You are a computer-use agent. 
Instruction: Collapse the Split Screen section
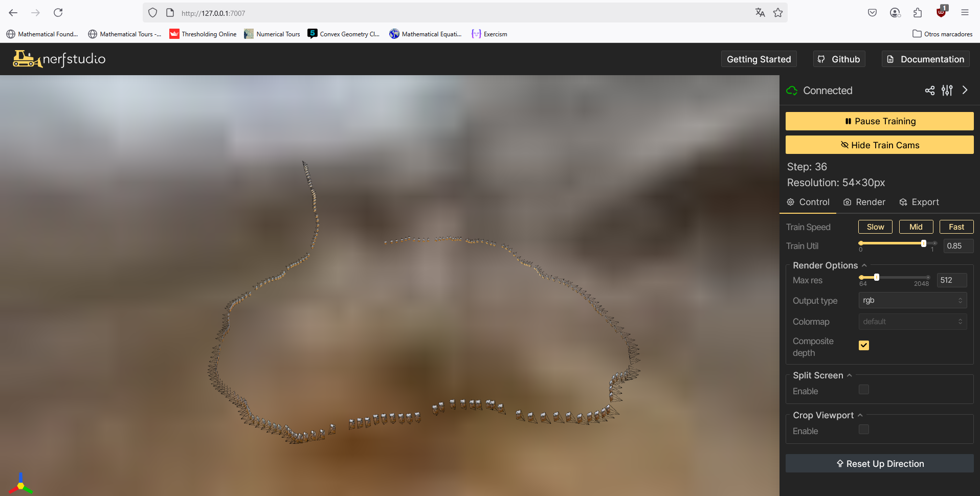[849, 375]
